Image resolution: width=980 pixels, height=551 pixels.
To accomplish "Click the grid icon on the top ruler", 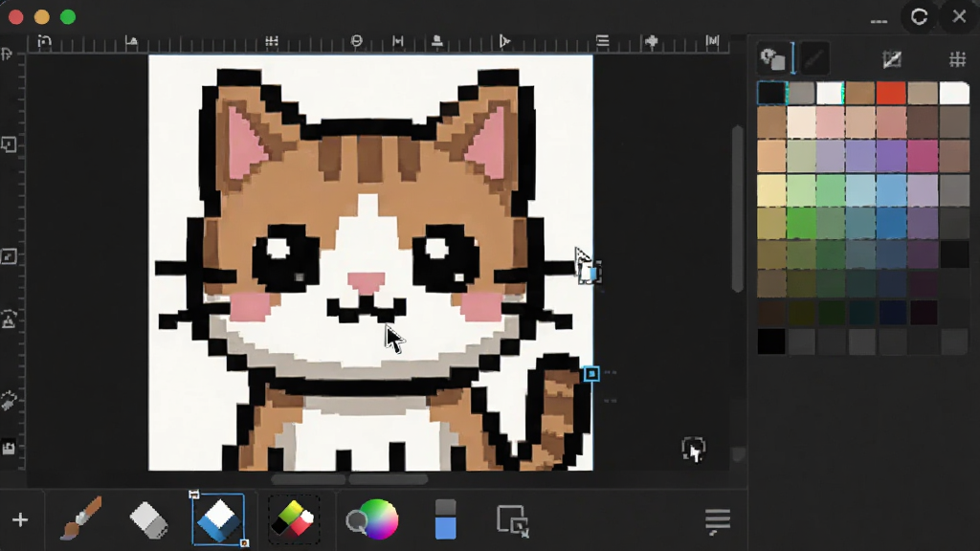I will point(271,41).
